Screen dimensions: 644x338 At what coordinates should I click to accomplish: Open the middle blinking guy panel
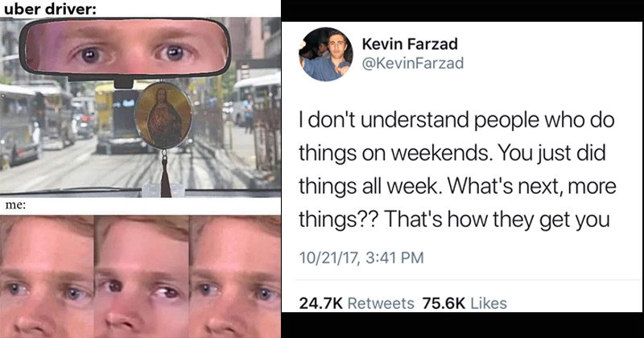[x=141, y=276]
